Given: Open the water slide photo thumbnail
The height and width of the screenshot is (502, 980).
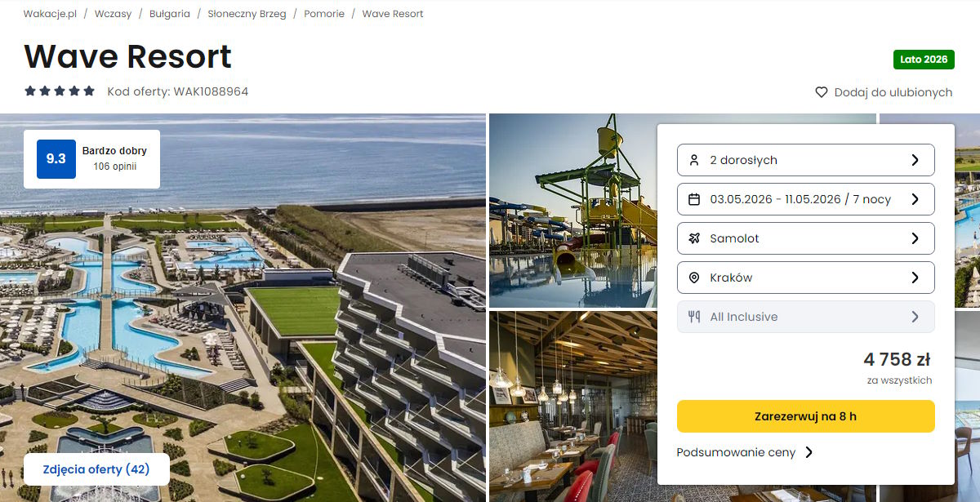Looking at the screenshot, I should tap(572, 211).
